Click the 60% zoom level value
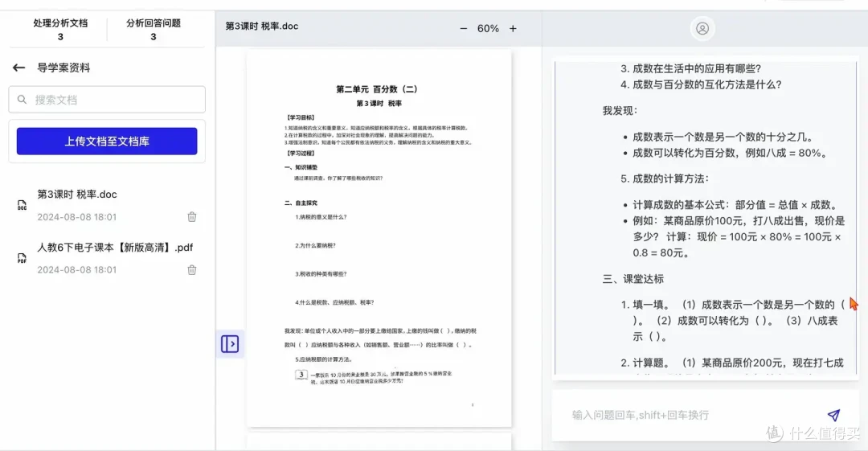The width and height of the screenshot is (868, 451). tap(489, 28)
